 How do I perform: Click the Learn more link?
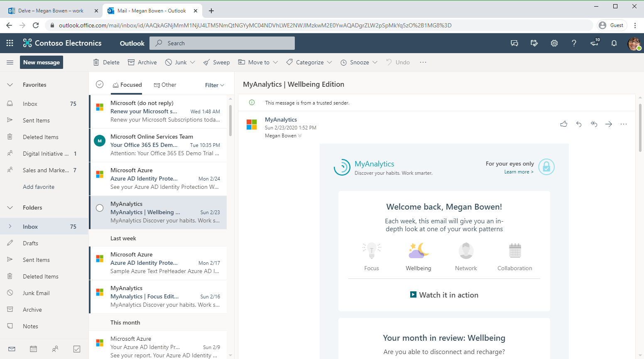click(x=519, y=172)
